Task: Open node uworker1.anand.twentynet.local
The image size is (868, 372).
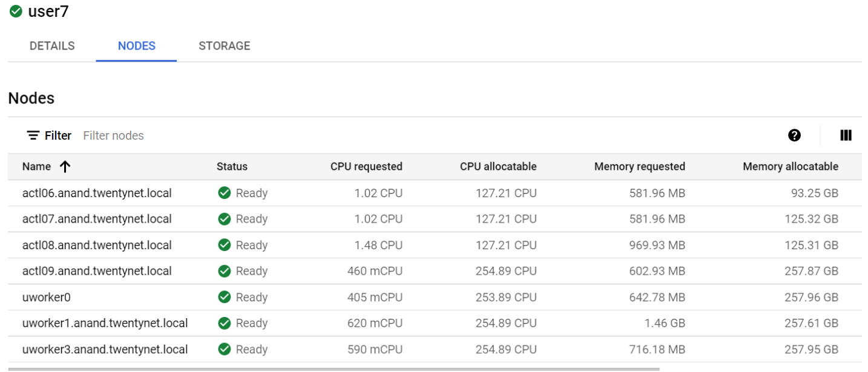Action: click(105, 323)
